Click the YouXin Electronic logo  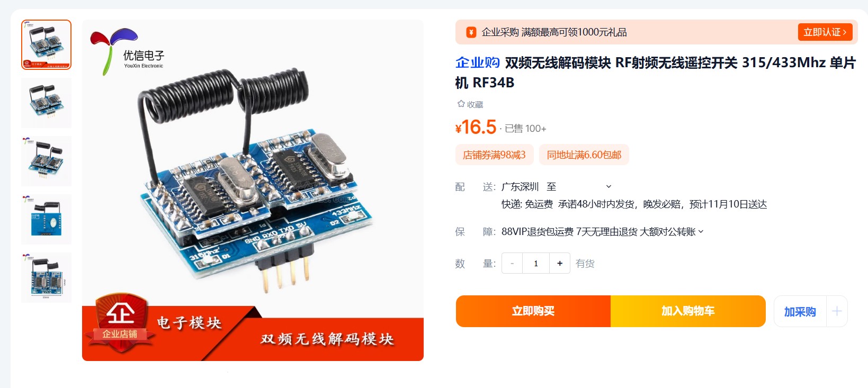(128, 51)
